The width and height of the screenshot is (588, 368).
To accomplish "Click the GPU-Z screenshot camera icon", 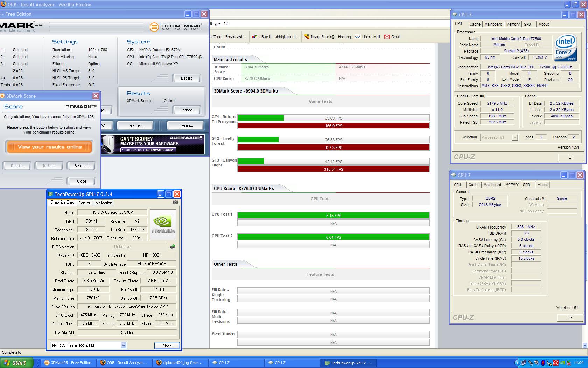I will point(175,202).
